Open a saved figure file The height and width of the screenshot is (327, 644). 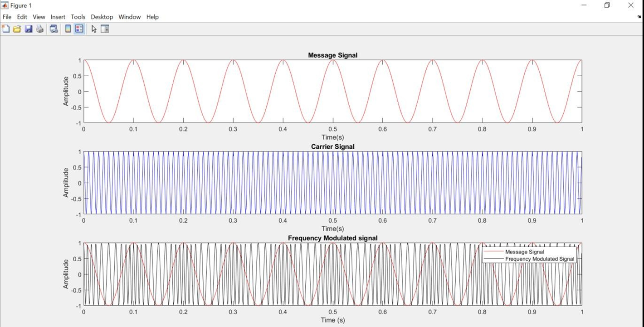(17, 29)
